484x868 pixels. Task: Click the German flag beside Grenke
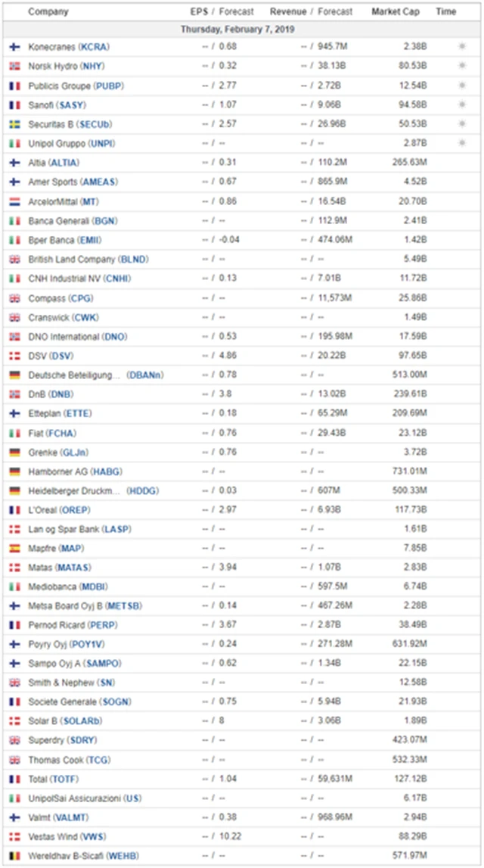[x=14, y=453]
